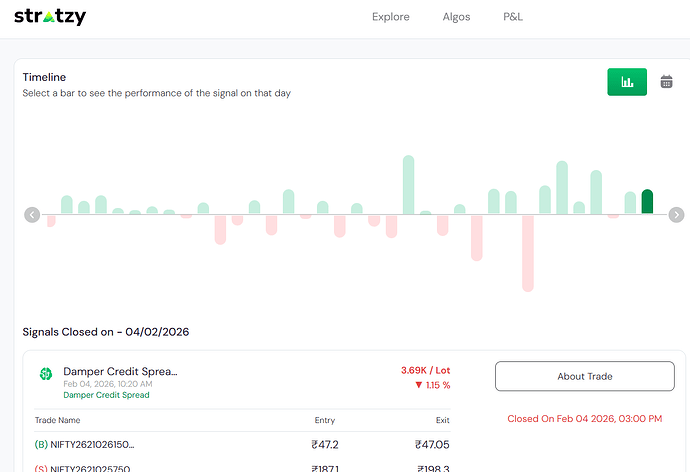Screen dimensions: 690x472
Task: Open the Damper Credit Spread signal title
Action: point(120,371)
